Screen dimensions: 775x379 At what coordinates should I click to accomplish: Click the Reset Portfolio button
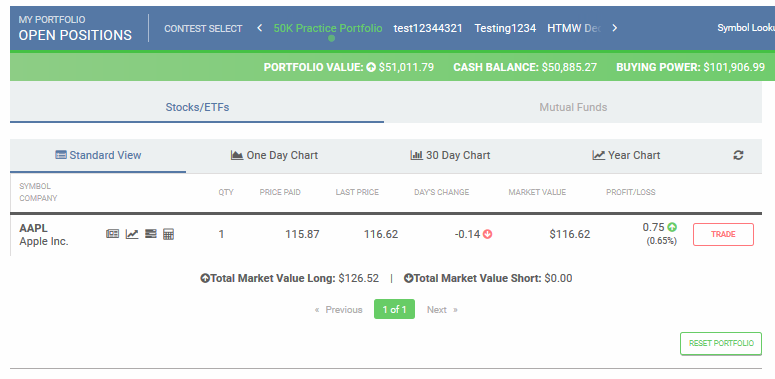[x=721, y=343]
